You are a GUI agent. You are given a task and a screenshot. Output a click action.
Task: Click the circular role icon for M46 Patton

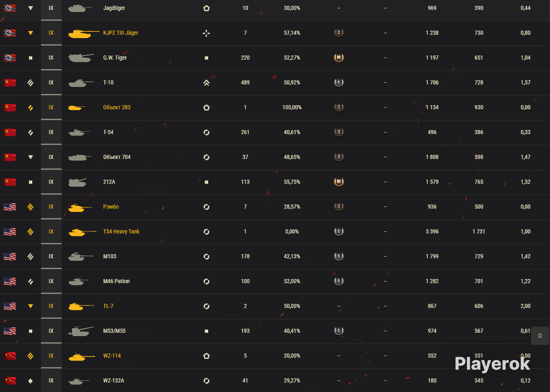tap(207, 281)
